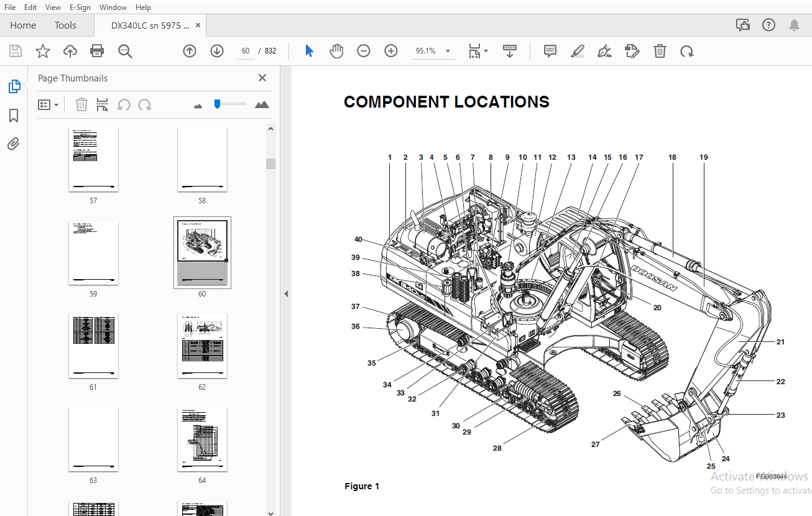This screenshot has width=812, height=516.
Task: Select page 61 thumbnail
Action: click(93, 346)
